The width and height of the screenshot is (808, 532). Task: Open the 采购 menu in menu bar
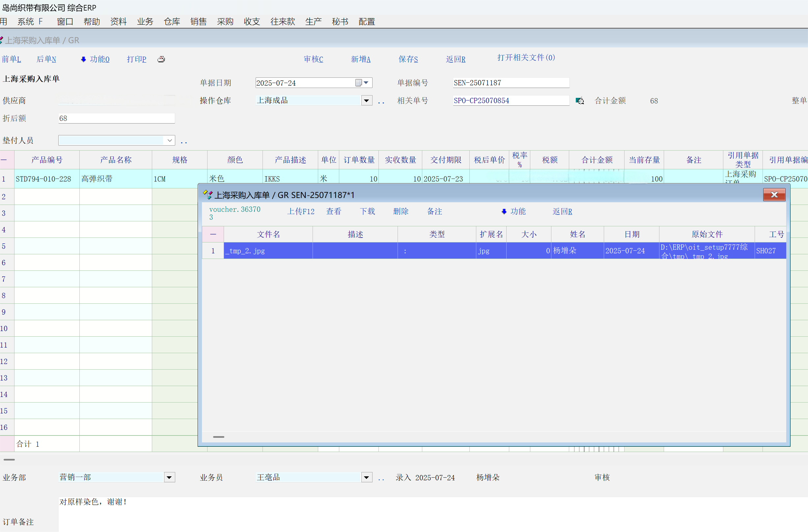225,22
